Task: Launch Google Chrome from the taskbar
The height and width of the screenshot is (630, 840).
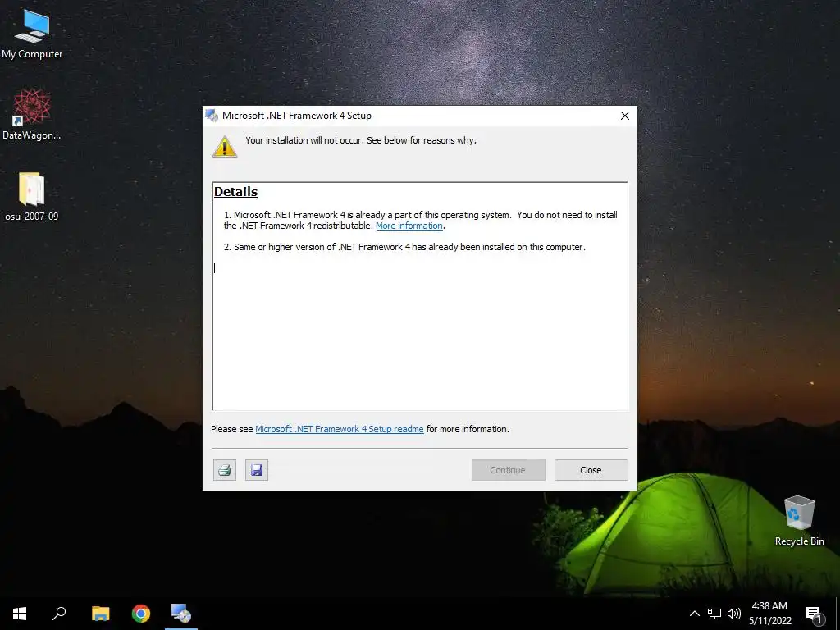Action: coord(141,614)
